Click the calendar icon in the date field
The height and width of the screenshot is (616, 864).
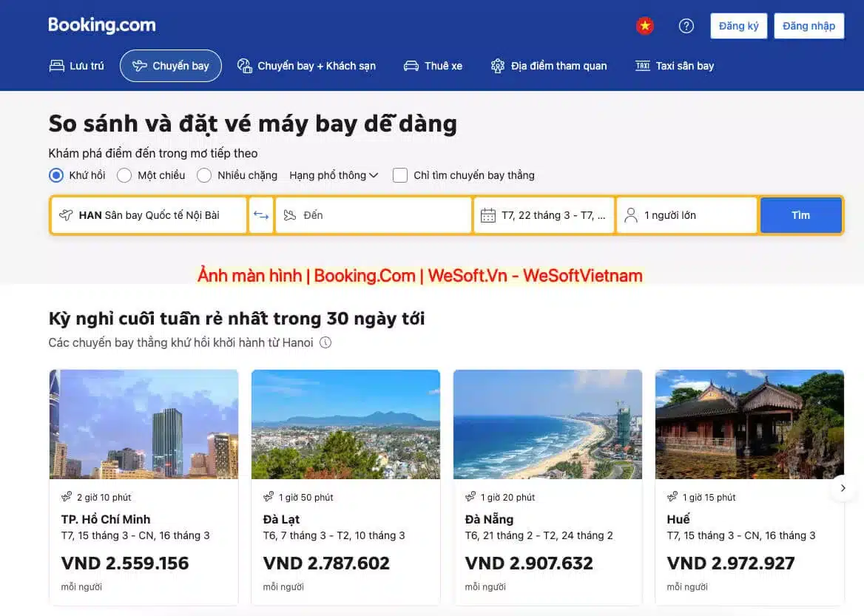click(x=488, y=215)
